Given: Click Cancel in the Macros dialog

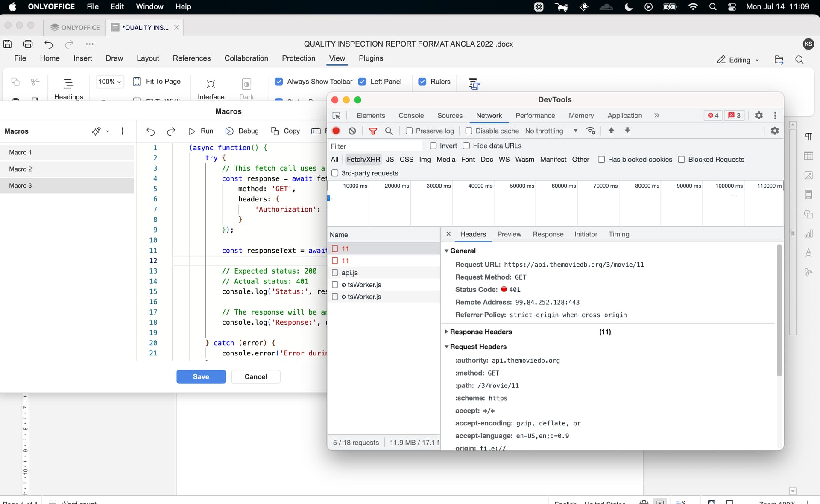Looking at the screenshot, I should [x=256, y=376].
